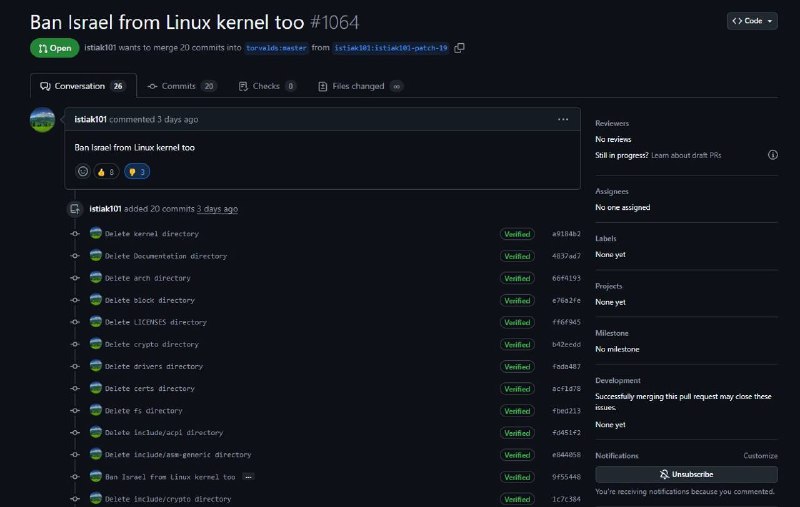Click Verified badge for commit 4837ad7
Viewport: 800px width, 507px height.
[x=517, y=256]
